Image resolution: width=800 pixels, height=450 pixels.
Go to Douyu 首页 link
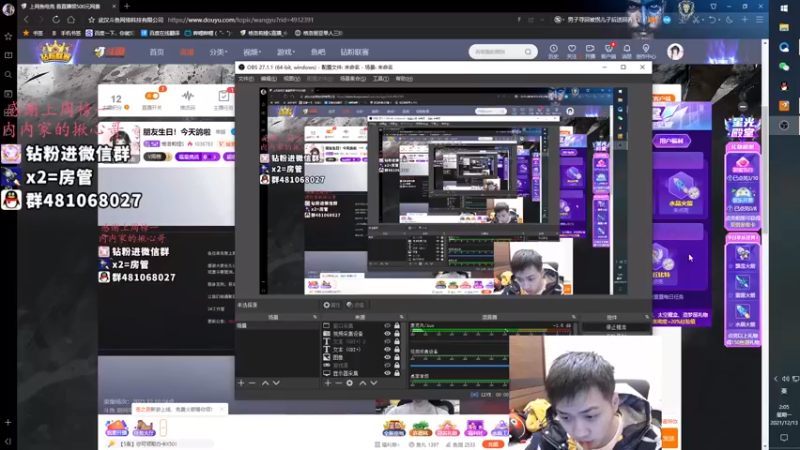157,52
